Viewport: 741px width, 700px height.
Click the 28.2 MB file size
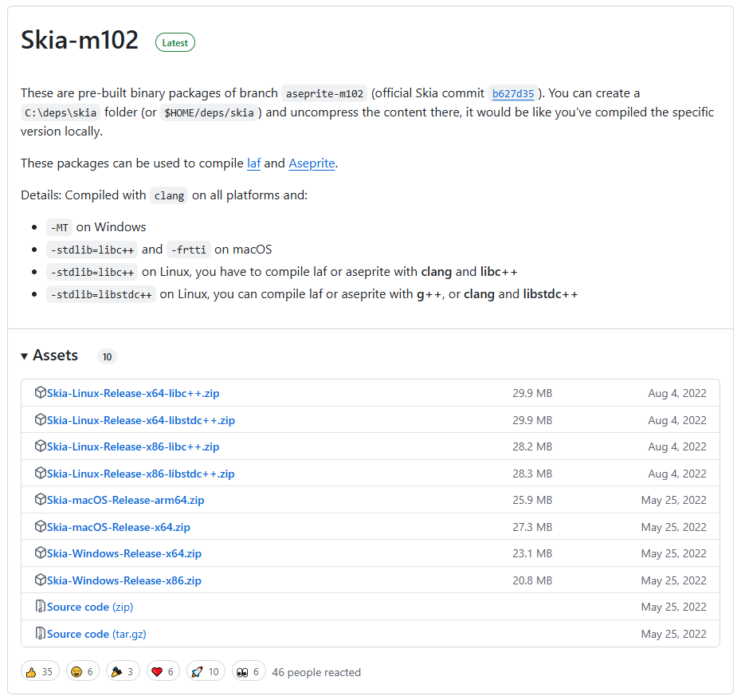click(532, 446)
